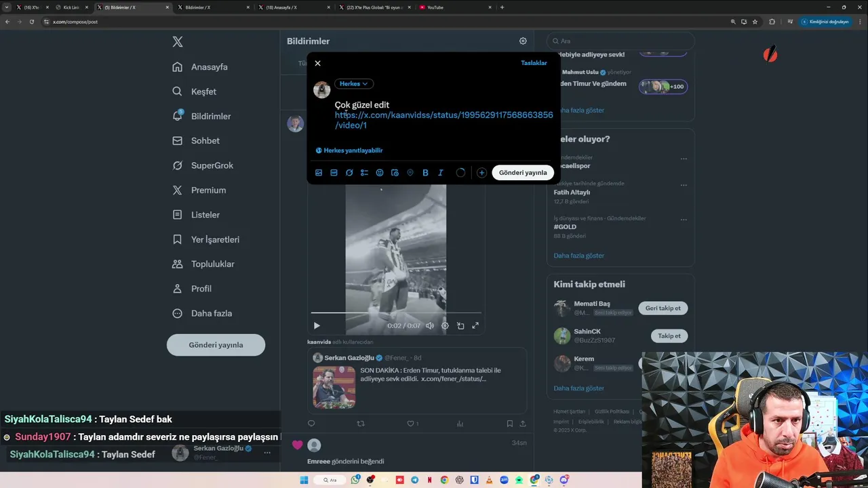Open more options for #GOLD trend

pyautogui.click(x=684, y=220)
